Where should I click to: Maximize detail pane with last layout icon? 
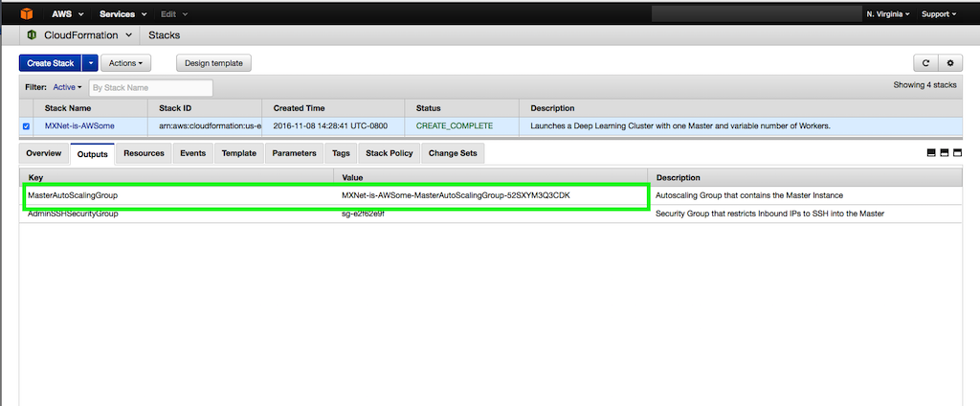(x=957, y=152)
